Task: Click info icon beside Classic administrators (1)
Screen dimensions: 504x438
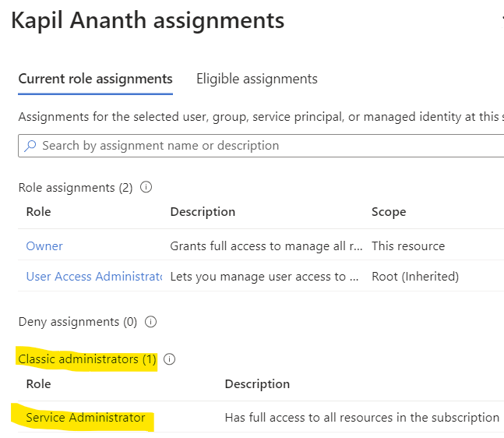Action: 170,359
